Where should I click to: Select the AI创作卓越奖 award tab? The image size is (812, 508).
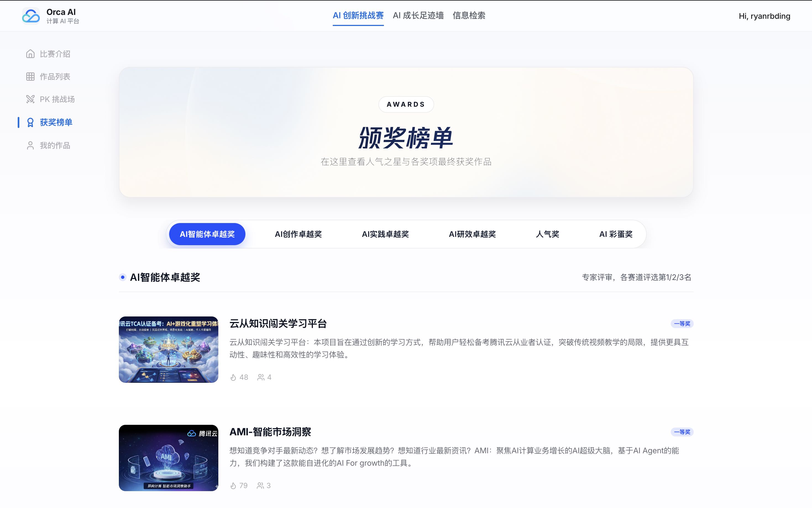click(x=298, y=234)
